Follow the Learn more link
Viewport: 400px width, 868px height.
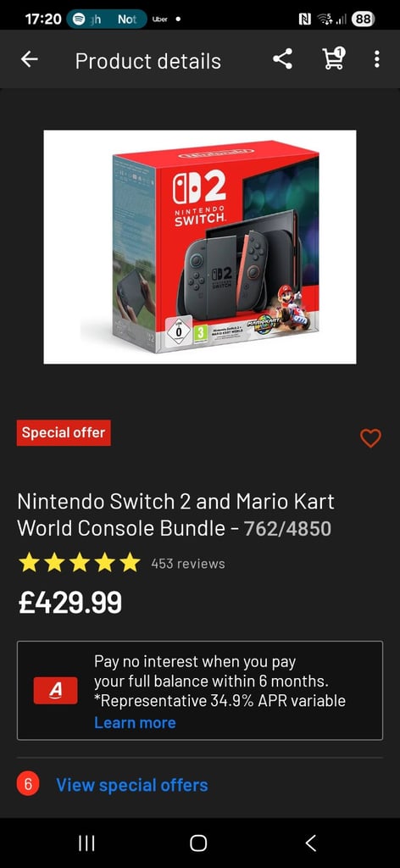coord(135,722)
